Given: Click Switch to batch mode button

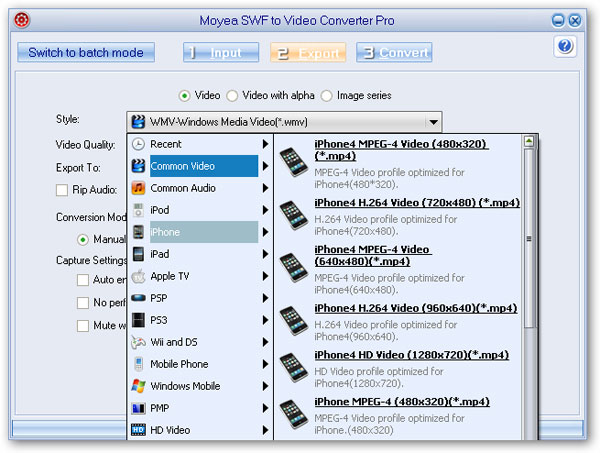Looking at the screenshot, I should [86, 52].
